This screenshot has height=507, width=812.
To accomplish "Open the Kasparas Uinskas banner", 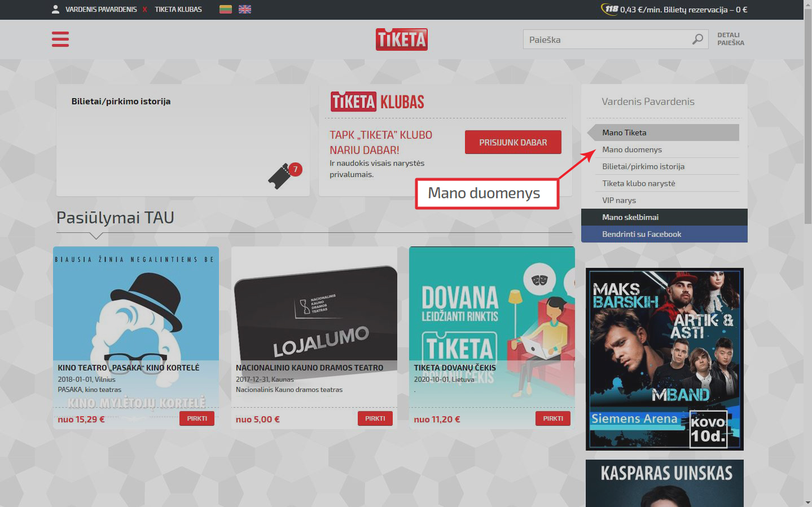I will coord(665,483).
